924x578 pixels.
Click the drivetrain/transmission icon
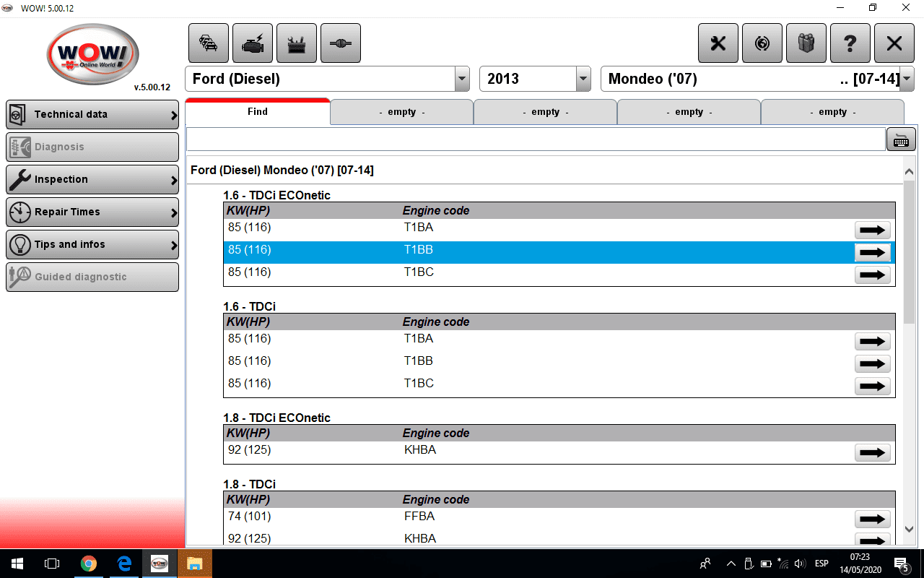tap(340, 43)
